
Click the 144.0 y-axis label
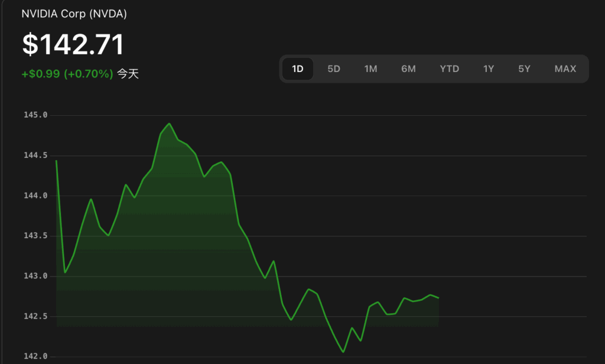(x=35, y=196)
